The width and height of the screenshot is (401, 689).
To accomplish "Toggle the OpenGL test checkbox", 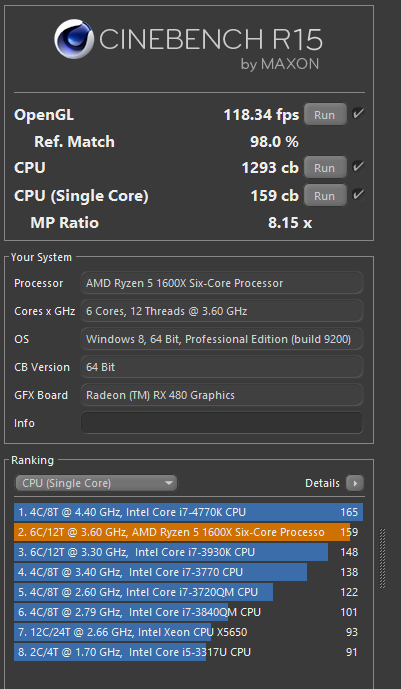I will coord(358,114).
